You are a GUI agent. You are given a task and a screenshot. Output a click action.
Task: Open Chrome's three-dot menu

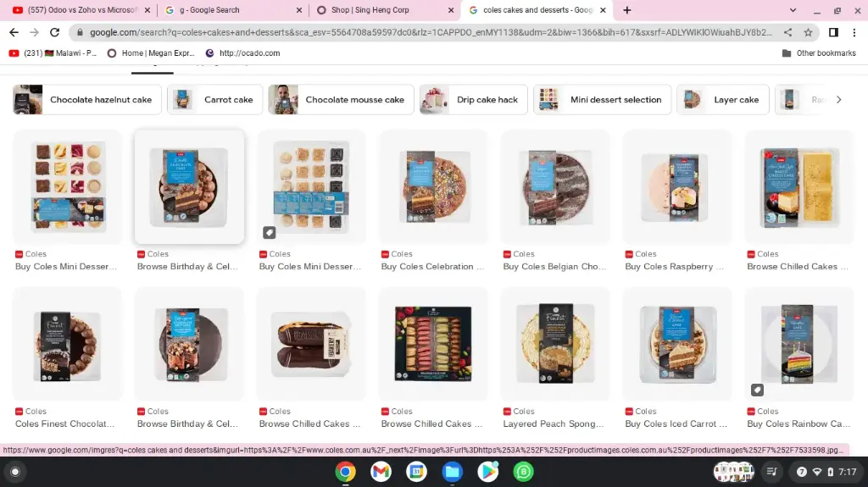(x=854, y=33)
